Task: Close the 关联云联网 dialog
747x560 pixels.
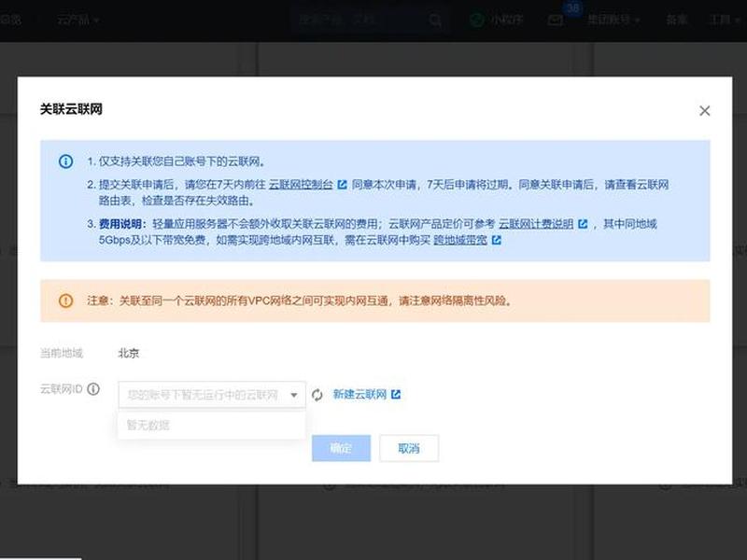Action: [705, 111]
